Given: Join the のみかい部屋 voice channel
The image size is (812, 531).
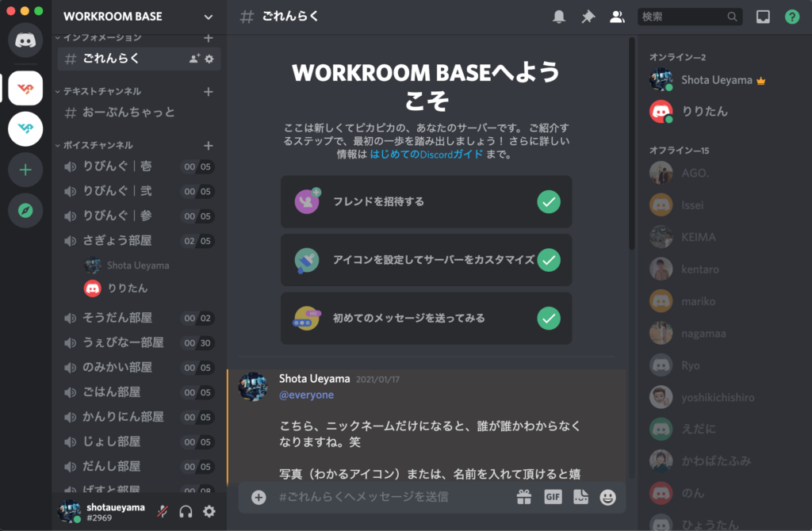Looking at the screenshot, I should coord(140,368).
